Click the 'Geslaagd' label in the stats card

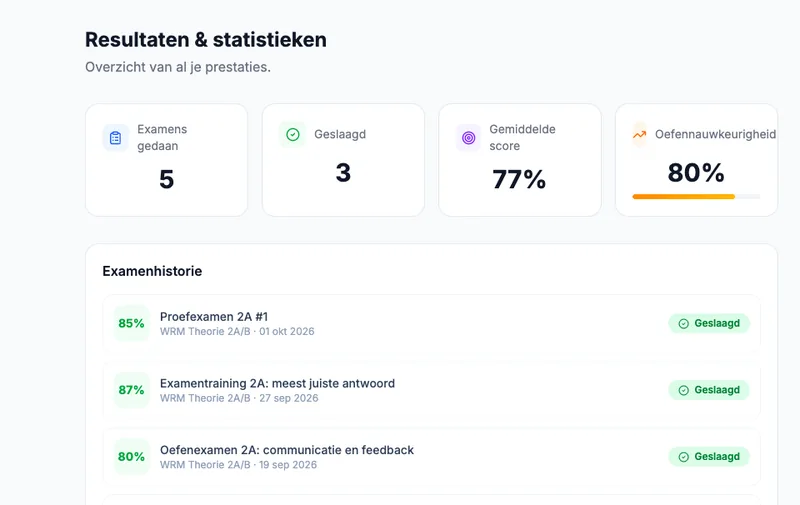pyautogui.click(x=340, y=135)
